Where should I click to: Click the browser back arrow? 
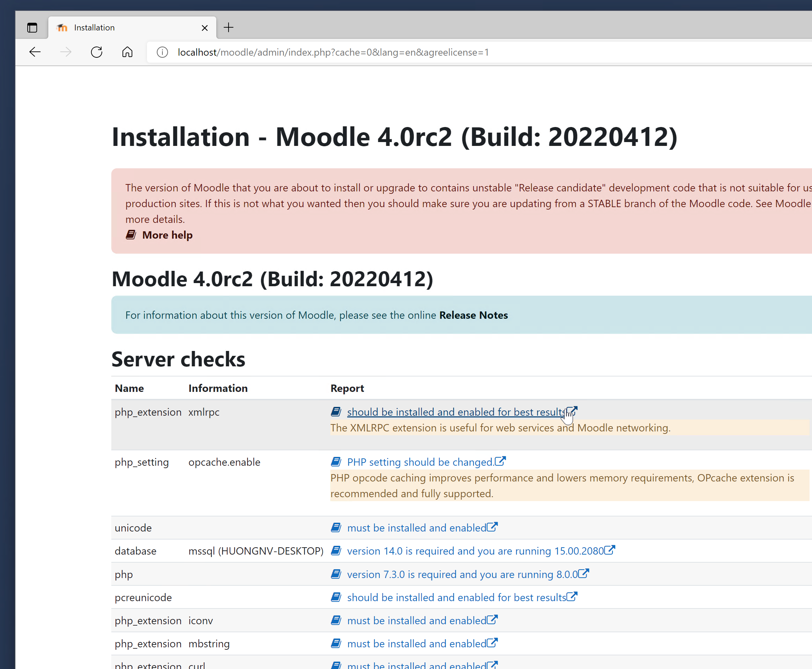click(x=35, y=52)
